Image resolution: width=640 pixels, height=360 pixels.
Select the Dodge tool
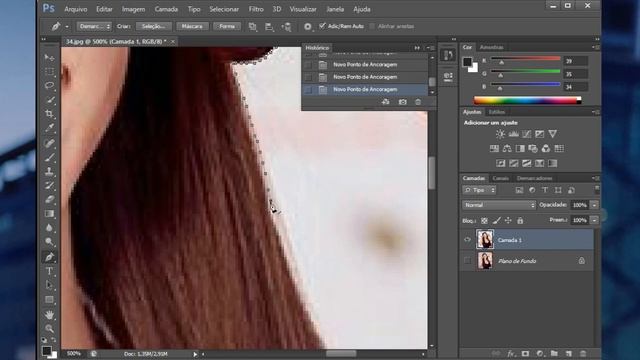[x=49, y=242]
